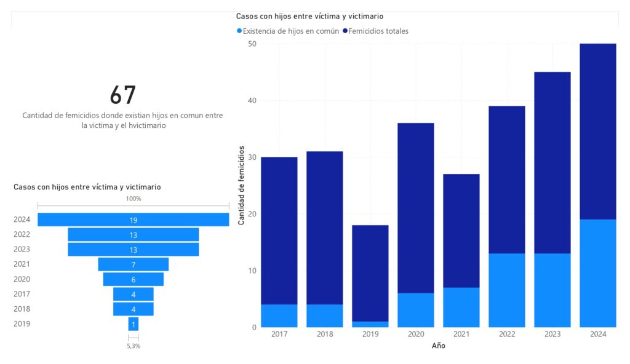Select the light blue segment of the 2023 column

point(552,290)
